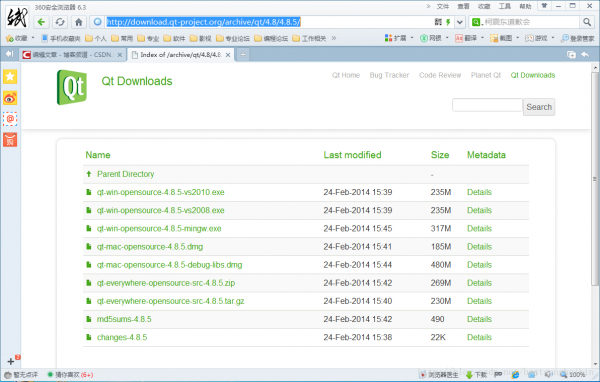The width and height of the screenshot is (600, 382).
Task: Open the address bar history dropdown arrow
Action: click(x=460, y=22)
